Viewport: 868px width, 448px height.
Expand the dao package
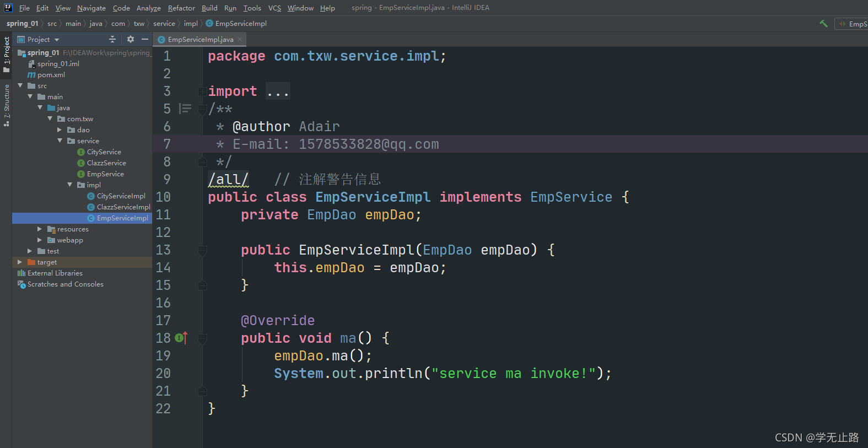click(x=60, y=129)
